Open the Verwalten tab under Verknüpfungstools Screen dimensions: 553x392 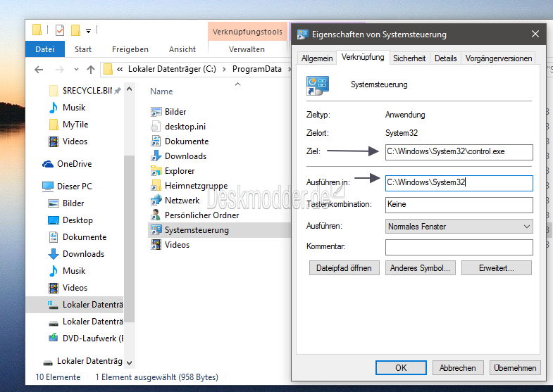pos(247,49)
